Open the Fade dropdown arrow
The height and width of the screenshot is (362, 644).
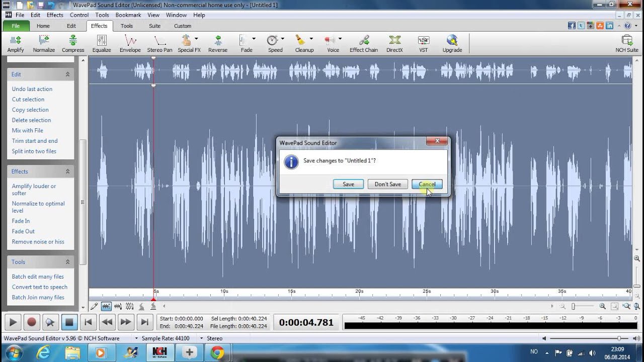pyautogui.click(x=254, y=39)
